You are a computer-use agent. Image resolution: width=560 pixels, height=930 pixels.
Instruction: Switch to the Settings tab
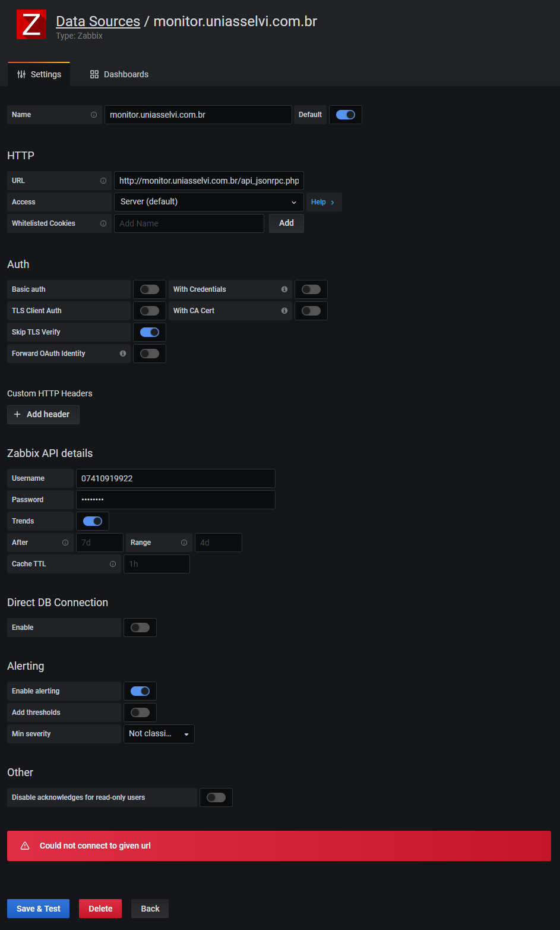pyautogui.click(x=39, y=74)
